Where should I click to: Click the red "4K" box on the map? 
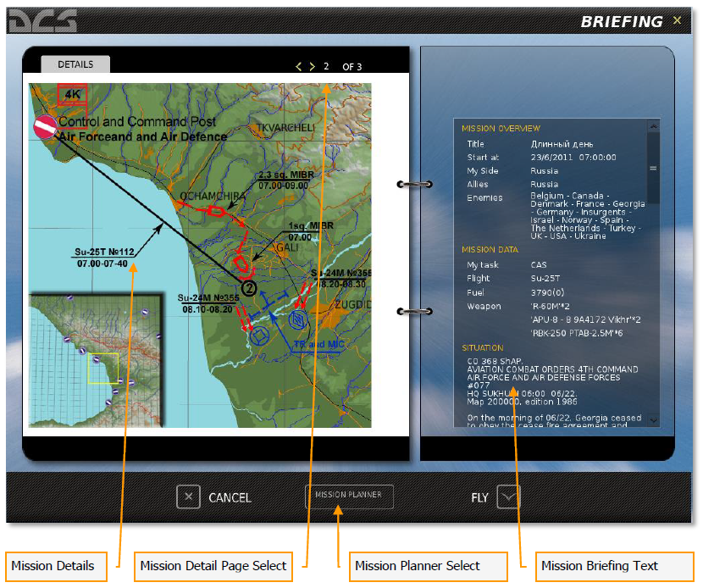point(72,94)
